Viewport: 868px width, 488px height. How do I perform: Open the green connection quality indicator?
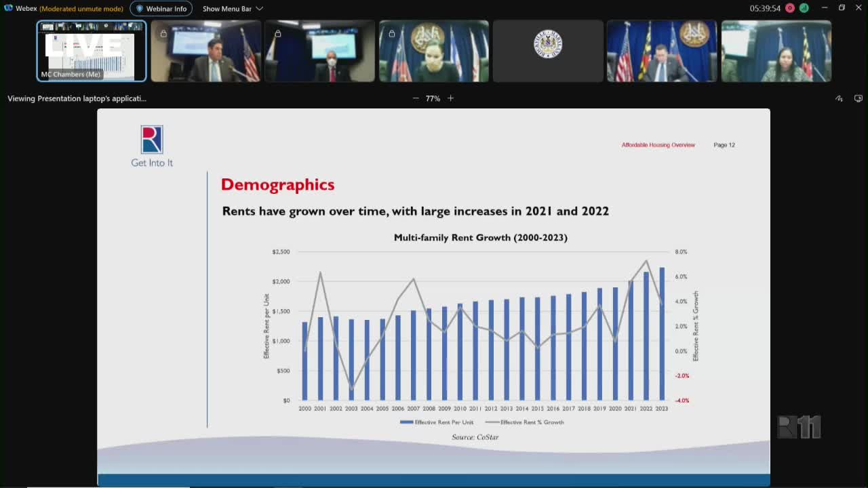804,8
